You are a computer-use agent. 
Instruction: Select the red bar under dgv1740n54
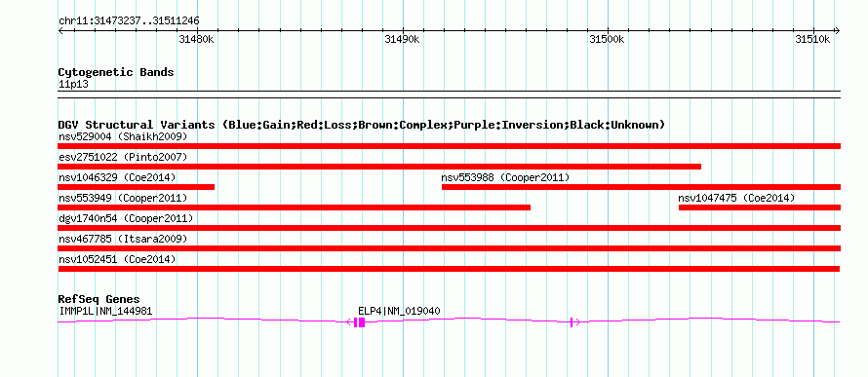click(449, 228)
